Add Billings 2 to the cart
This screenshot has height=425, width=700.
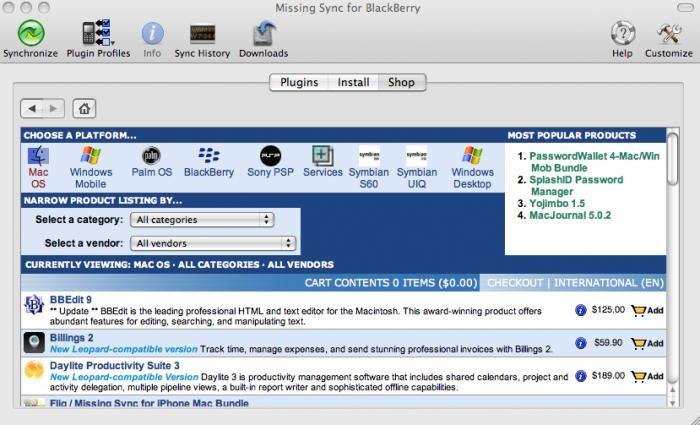point(647,343)
